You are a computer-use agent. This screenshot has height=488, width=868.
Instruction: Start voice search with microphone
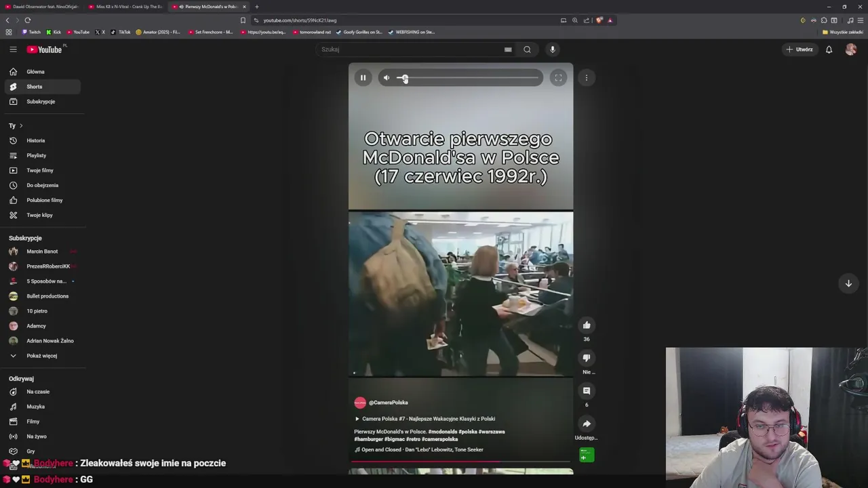pyautogui.click(x=553, y=49)
